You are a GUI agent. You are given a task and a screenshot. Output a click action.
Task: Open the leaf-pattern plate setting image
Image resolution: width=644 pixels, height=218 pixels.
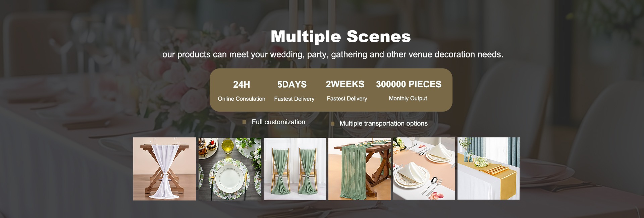tap(230, 169)
